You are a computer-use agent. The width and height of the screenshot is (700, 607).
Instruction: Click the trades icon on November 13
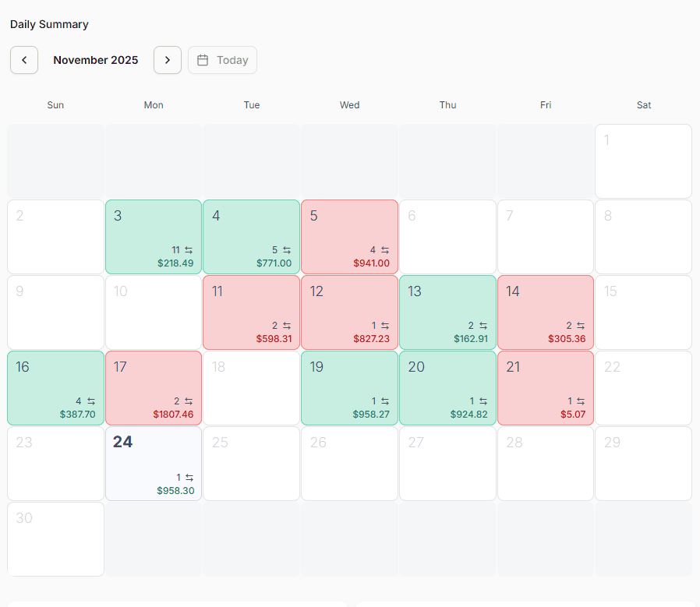[x=483, y=326]
